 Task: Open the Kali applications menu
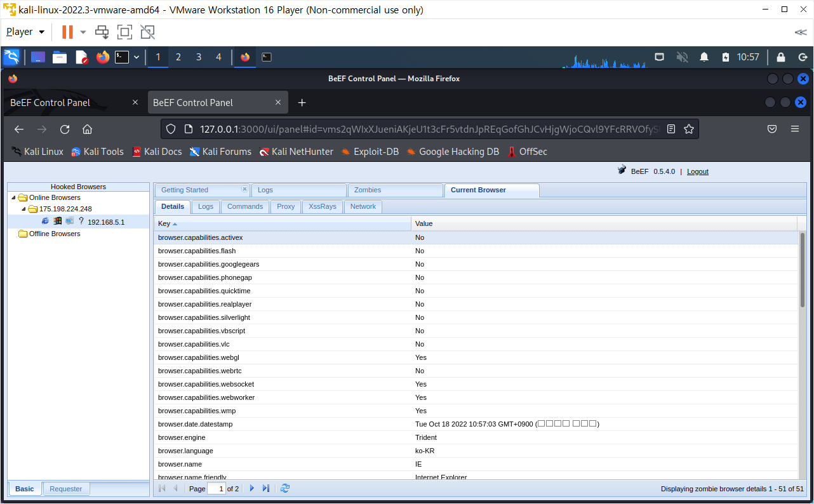pos(11,57)
